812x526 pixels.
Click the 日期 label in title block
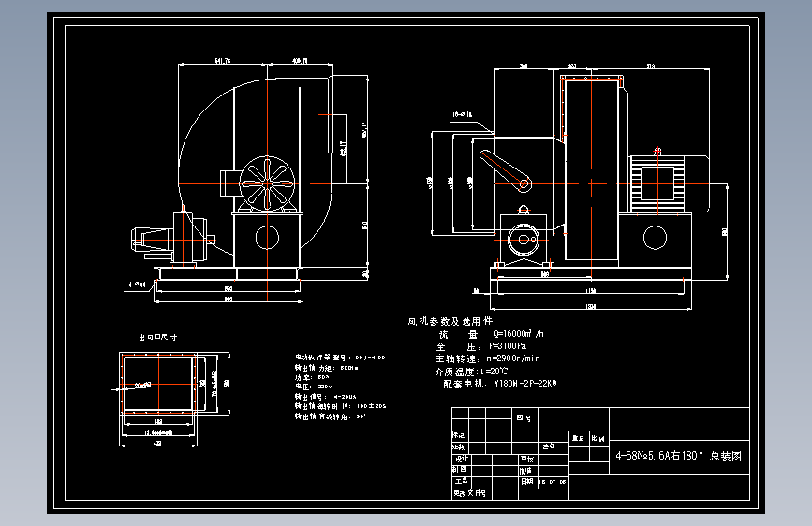coord(526,481)
